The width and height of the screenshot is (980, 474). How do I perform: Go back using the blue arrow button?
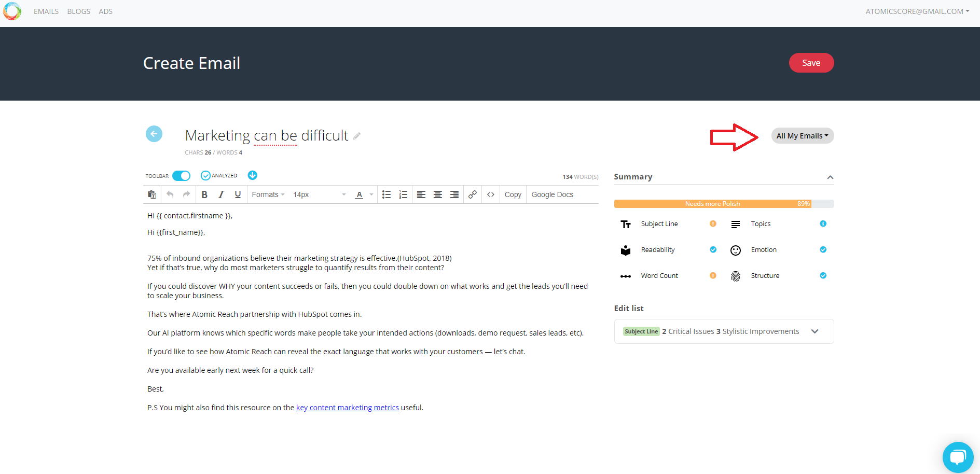coord(154,134)
